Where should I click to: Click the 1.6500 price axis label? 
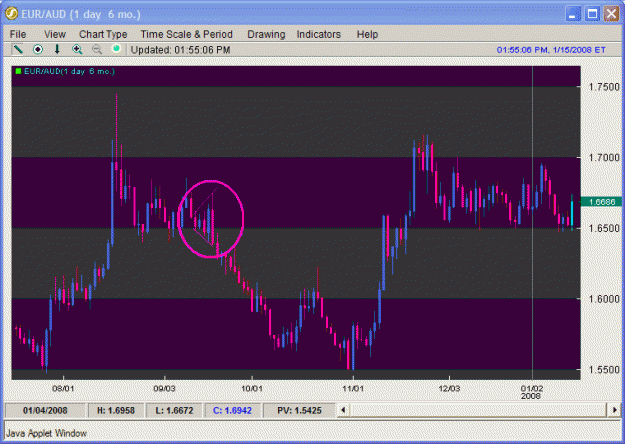pos(604,228)
